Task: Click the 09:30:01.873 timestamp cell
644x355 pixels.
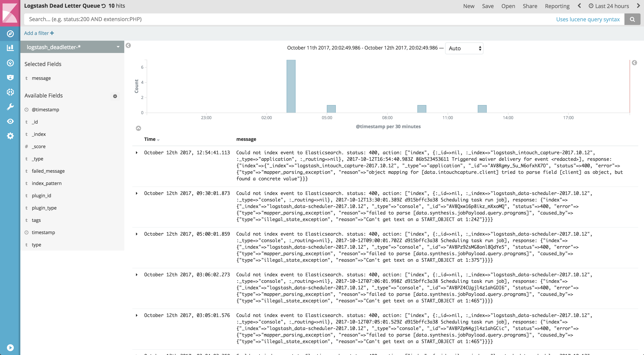Action: coord(187,193)
